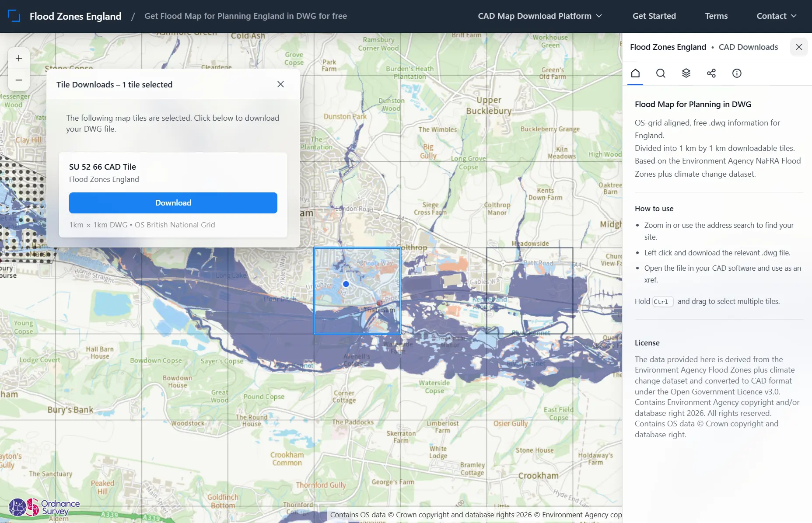Open the Info tab in side panel
The image size is (812, 523).
click(737, 73)
